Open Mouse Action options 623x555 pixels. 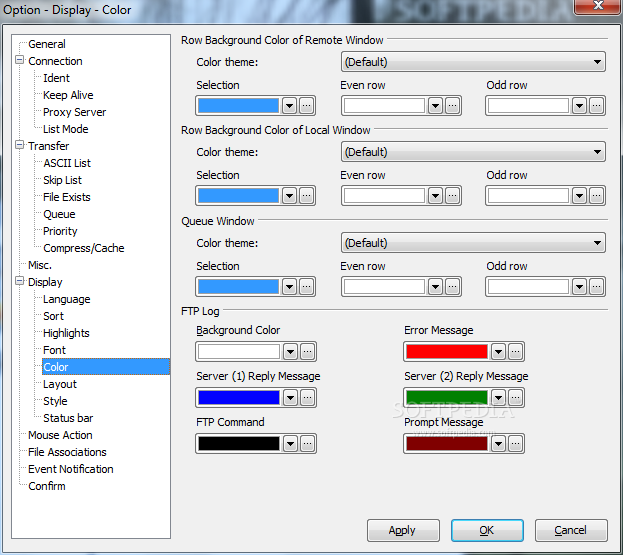(60, 435)
